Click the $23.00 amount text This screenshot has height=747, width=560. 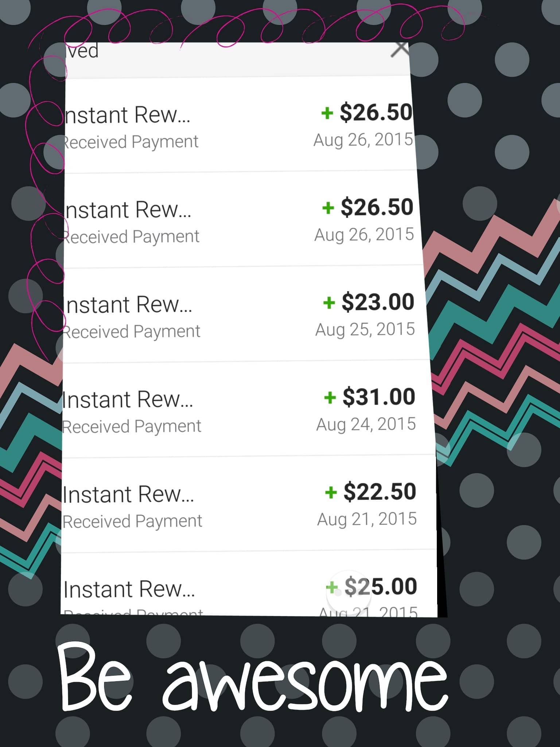[378, 302]
